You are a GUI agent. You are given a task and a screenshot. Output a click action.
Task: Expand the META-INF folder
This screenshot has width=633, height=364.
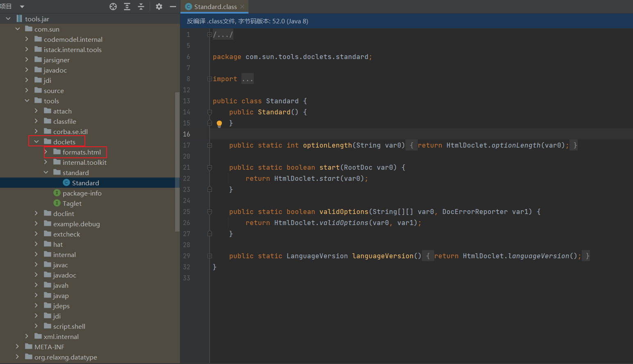coord(18,347)
